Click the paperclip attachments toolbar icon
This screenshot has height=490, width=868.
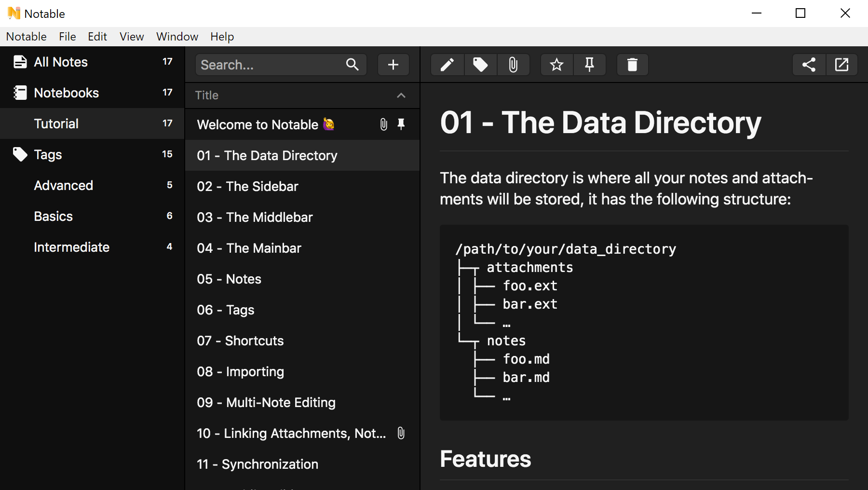click(513, 65)
